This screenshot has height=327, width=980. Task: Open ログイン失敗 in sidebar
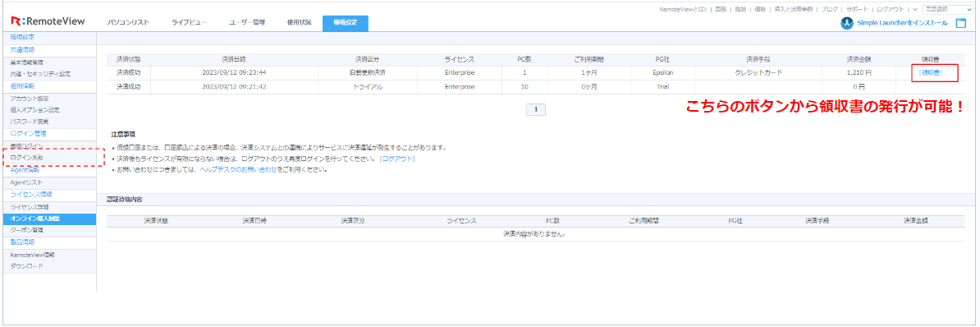click(26, 157)
